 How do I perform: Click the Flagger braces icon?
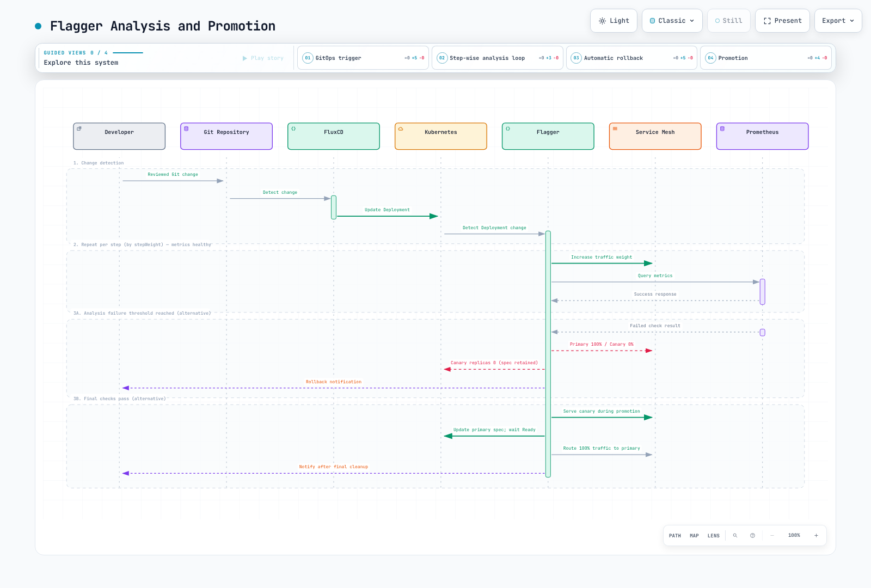tap(508, 129)
